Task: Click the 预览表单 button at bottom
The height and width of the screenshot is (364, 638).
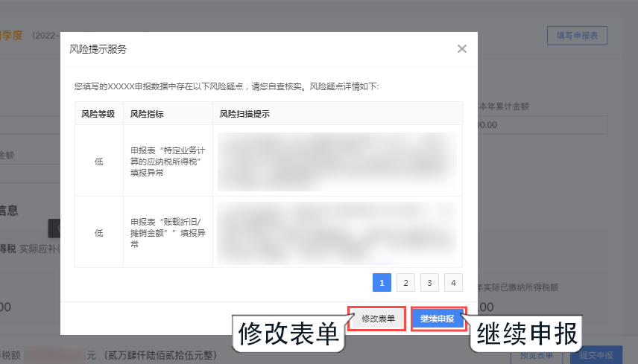Action: tap(537, 355)
